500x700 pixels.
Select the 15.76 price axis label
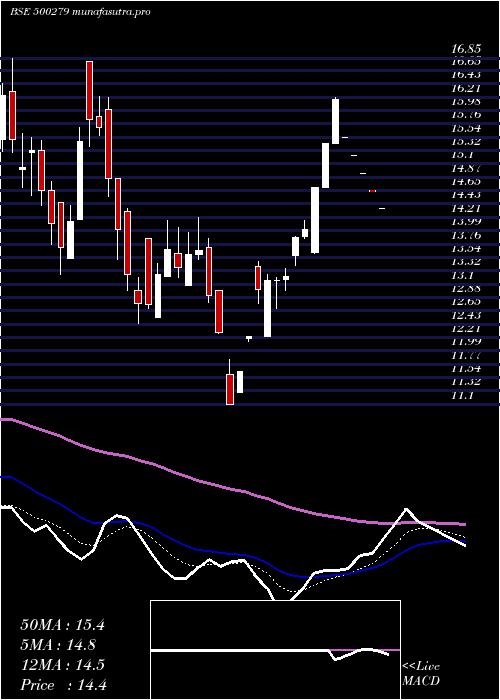(466, 115)
